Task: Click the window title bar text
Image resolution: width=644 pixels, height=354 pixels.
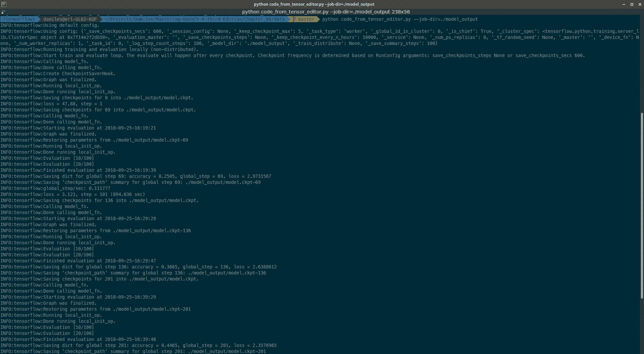Action: (x=314, y=4)
